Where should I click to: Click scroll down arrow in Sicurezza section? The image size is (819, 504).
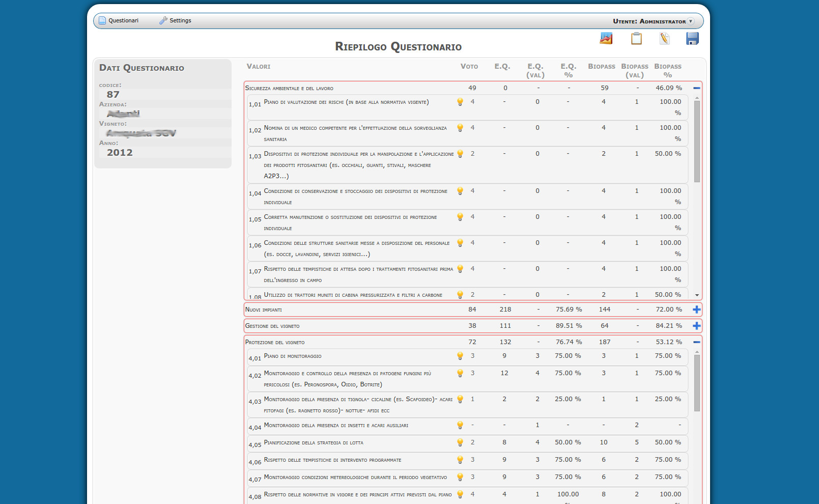coord(697,295)
